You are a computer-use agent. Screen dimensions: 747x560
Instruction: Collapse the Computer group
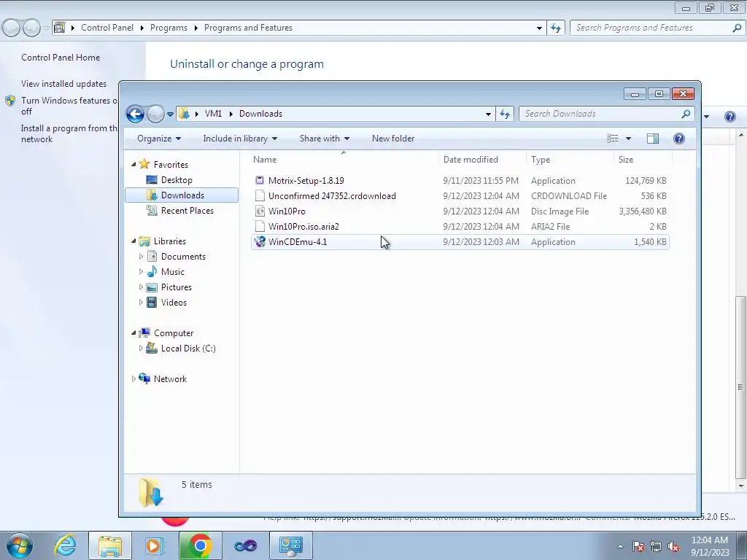[133, 332]
